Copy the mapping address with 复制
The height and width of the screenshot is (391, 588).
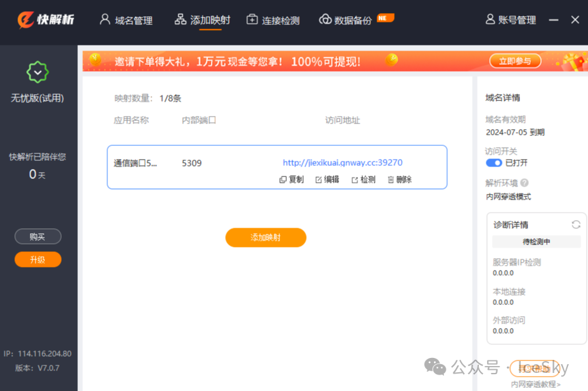click(x=291, y=180)
